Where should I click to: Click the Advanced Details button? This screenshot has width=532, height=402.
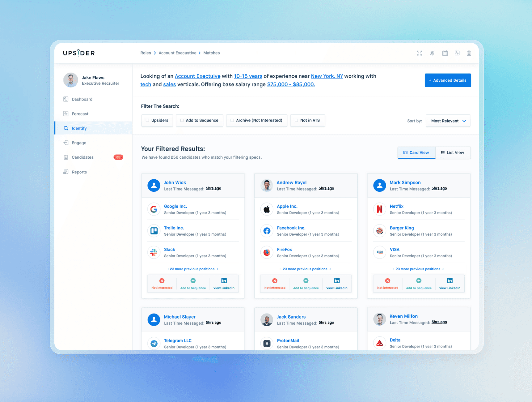coord(448,80)
